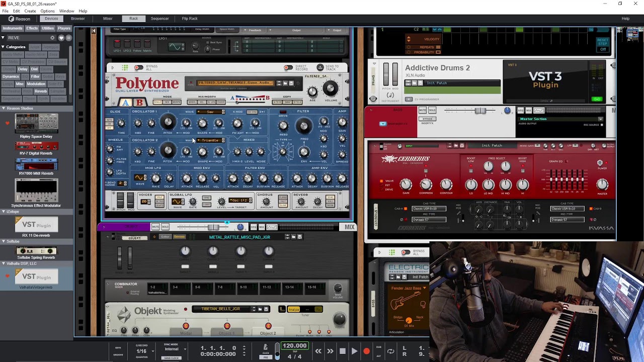
Task: Open the Fender Jazz Bass dropdown
Action: tap(409, 288)
